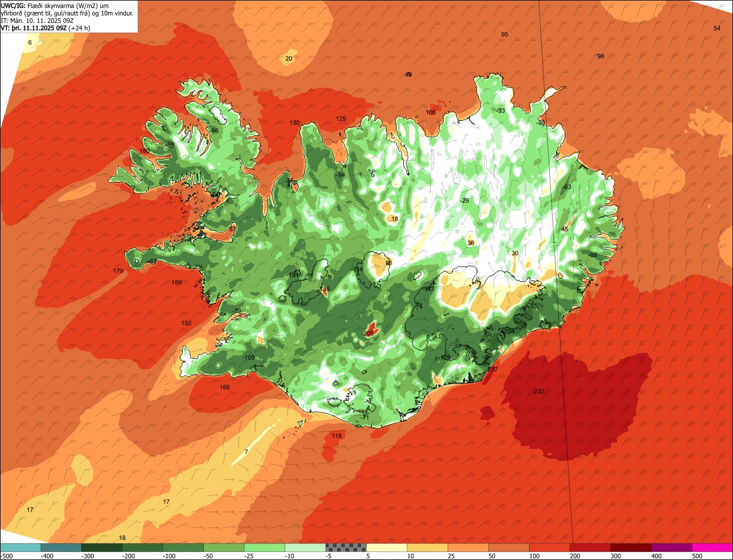The image size is (733, 560).
Task: Click the legend label -5
Action: point(329,556)
